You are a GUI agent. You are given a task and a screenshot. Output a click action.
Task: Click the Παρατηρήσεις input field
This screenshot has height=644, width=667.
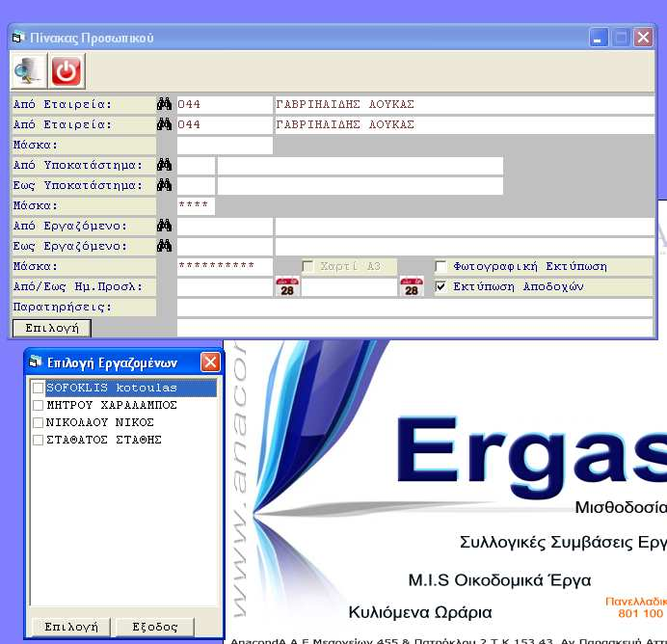[x=414, y=308]
